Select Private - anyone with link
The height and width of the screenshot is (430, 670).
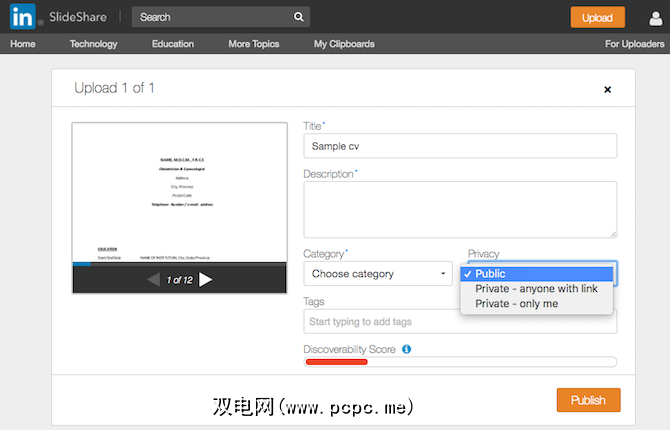pos(537,289)
